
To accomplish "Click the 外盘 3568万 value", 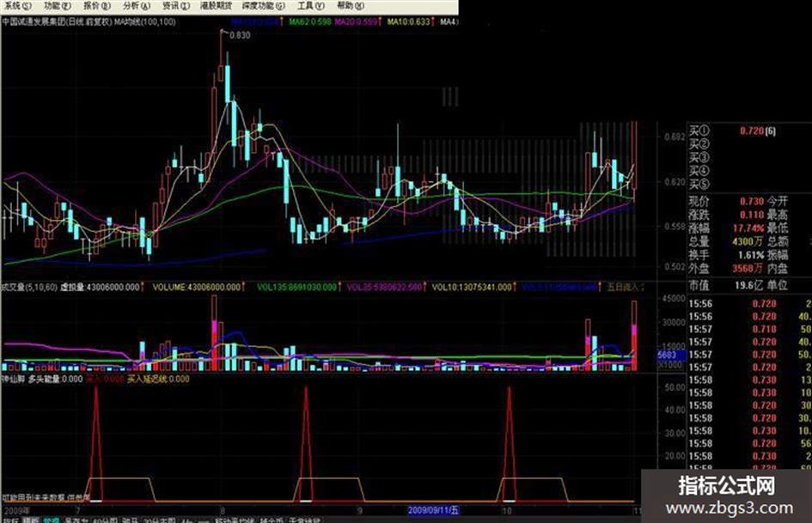I will pyautogui.click(x=748, y=268).
